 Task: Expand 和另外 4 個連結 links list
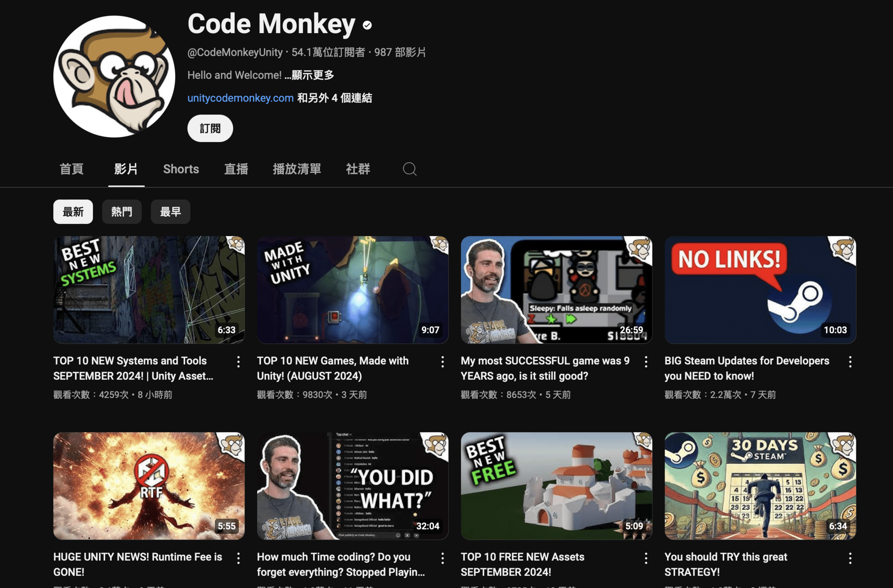coord(334,98)
